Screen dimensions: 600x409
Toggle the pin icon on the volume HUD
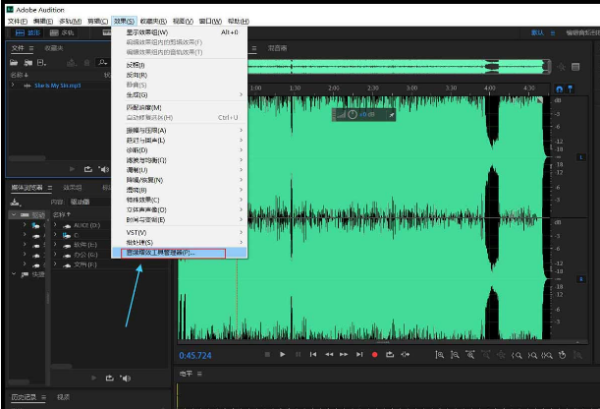click(x=391, y=114)
